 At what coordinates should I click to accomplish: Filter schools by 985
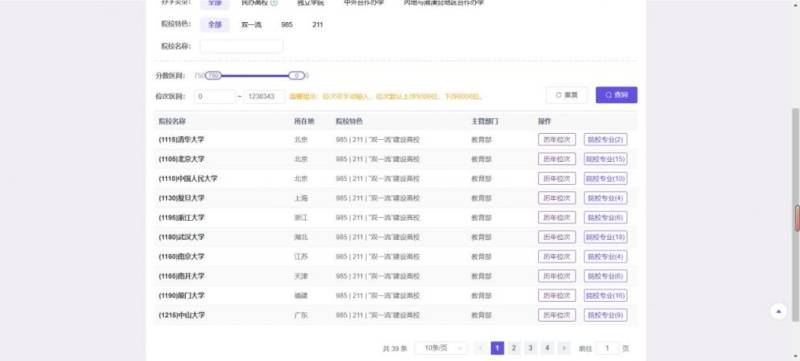(287, 24)
